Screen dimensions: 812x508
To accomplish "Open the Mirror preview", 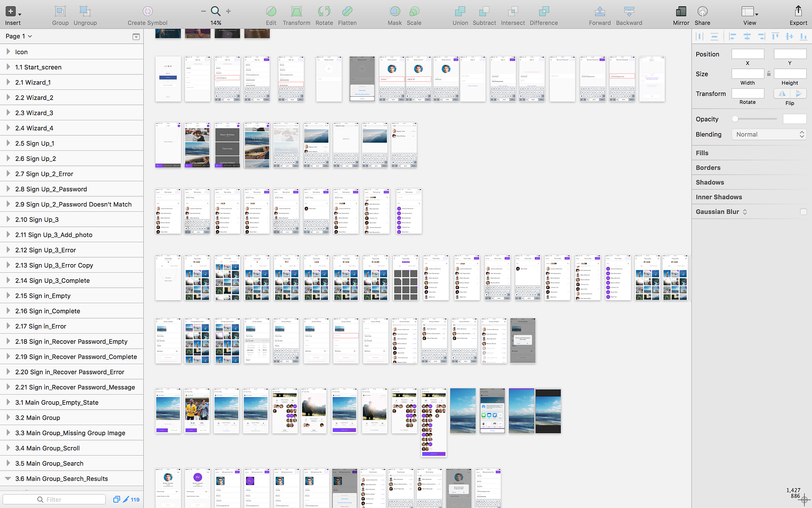I will [681, 11].
